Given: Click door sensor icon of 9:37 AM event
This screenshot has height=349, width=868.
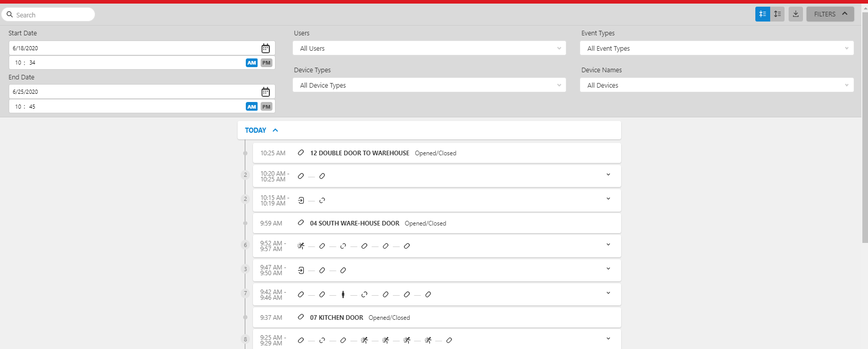Looking at the screenshot, I should point(301,317).
